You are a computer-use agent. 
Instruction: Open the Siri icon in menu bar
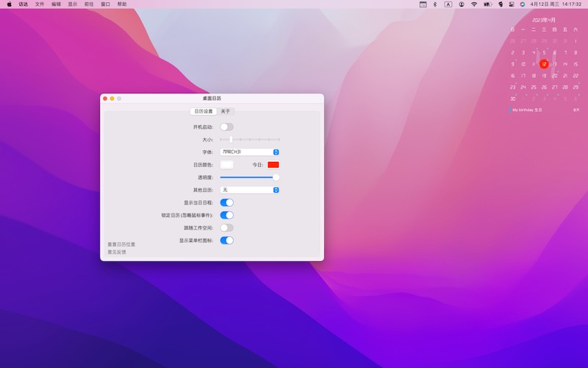pyautogui.click(x=523, y=4)
